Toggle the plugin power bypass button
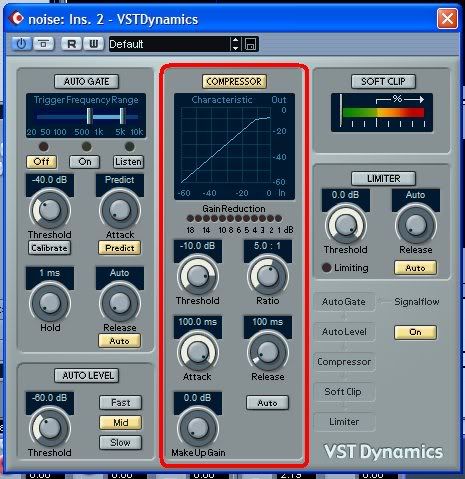Viewport: 465px width, 479px height. 21,44
